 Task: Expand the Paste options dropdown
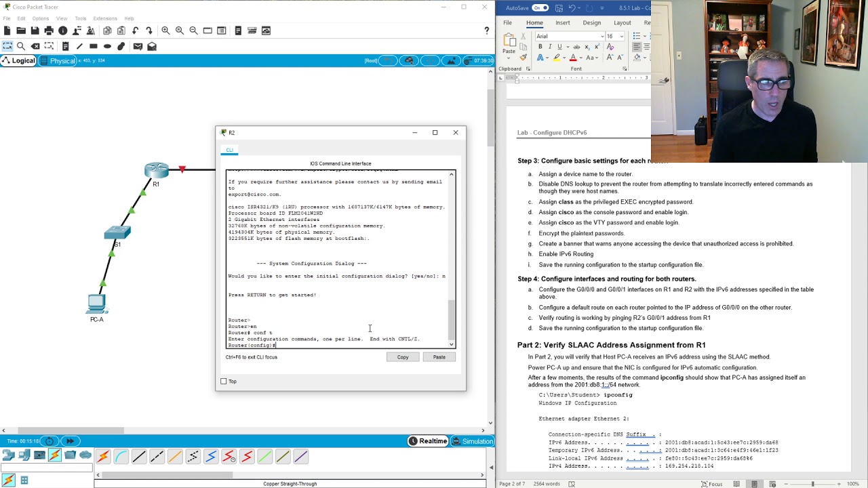tap(509, 58)
